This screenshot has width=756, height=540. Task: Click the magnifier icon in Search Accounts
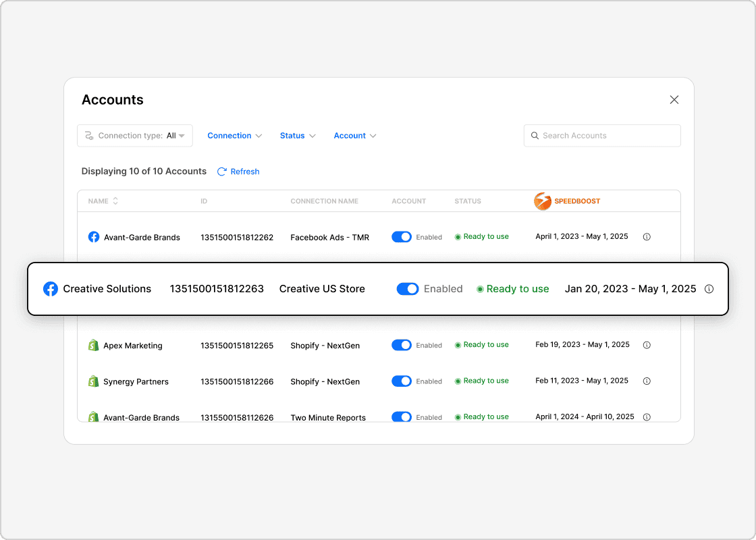(x=535, y=136)
